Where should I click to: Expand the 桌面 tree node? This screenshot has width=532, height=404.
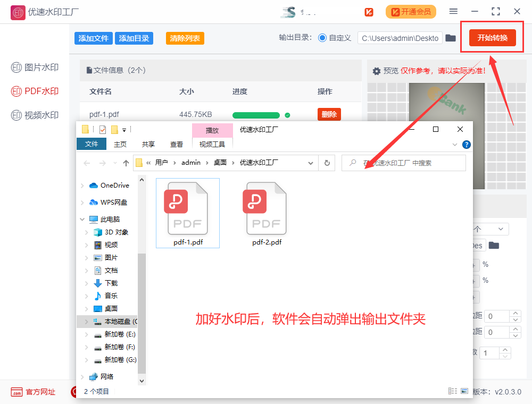[87, 309]
